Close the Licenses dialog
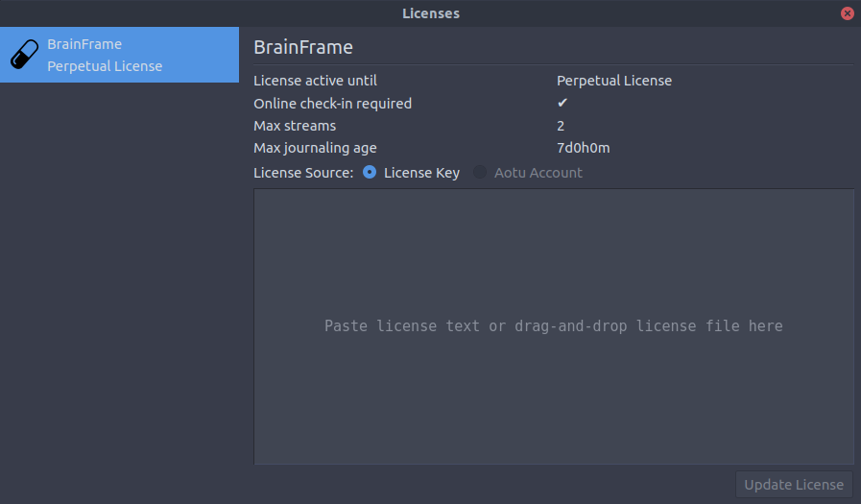 [x=848, y=13]
